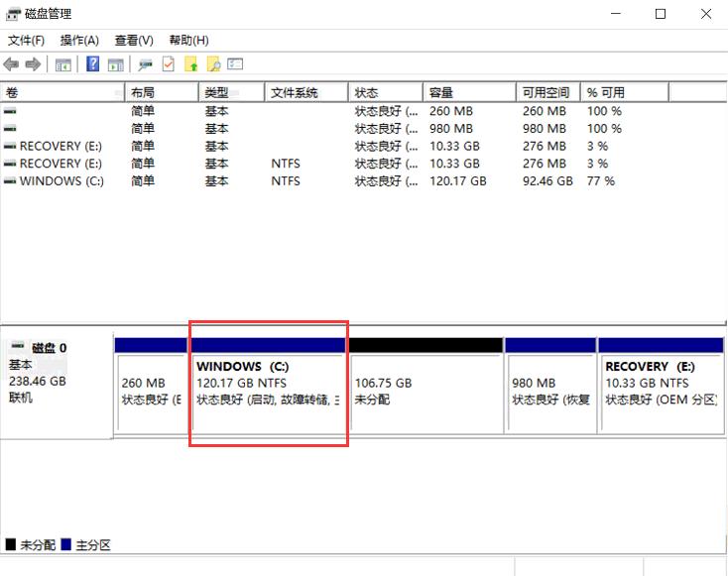Viewport: 728px width, 576px height.
Task: Click the yellow note with green arrow icon
Action: (190, 64)
